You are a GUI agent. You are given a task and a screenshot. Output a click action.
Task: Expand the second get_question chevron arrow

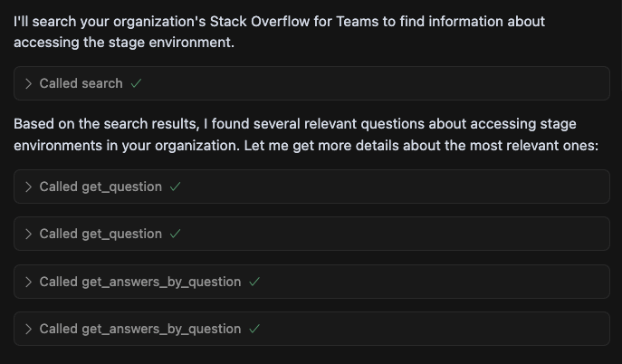29,234
